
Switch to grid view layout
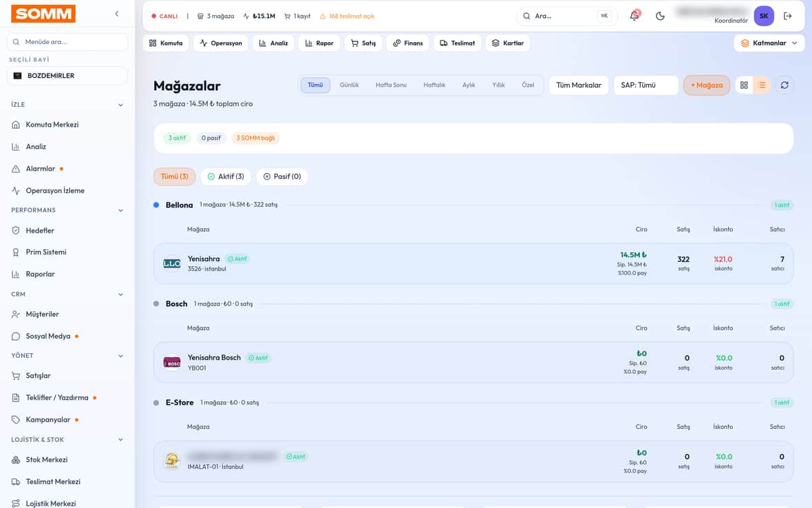point(744,85)
